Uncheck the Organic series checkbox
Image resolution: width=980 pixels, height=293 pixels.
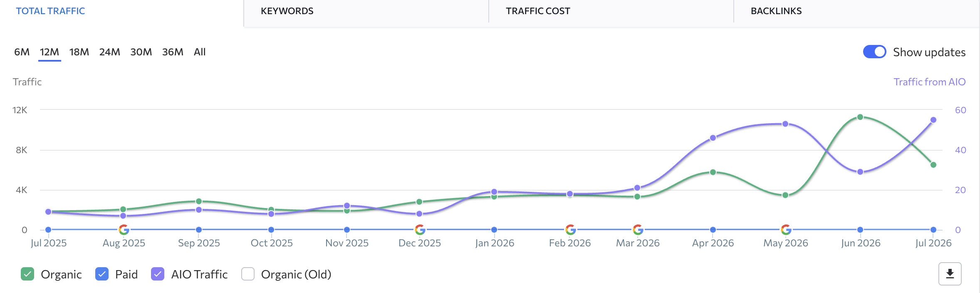point(27,274)
